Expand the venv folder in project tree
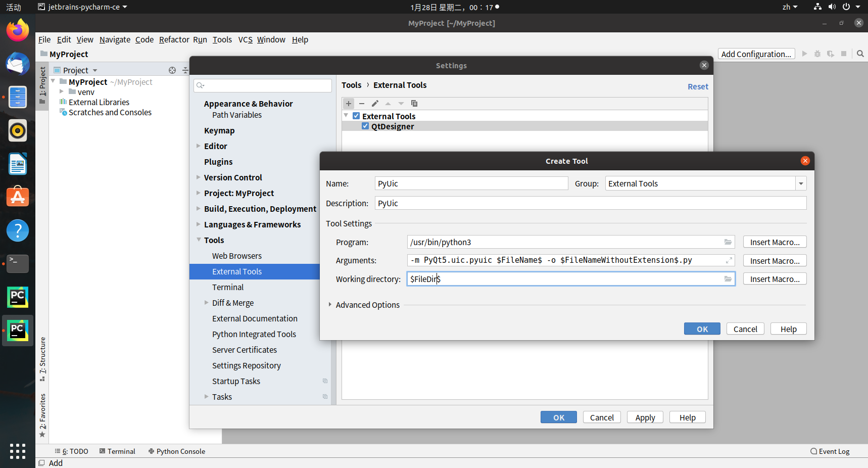868x468 pixels. 62,92
